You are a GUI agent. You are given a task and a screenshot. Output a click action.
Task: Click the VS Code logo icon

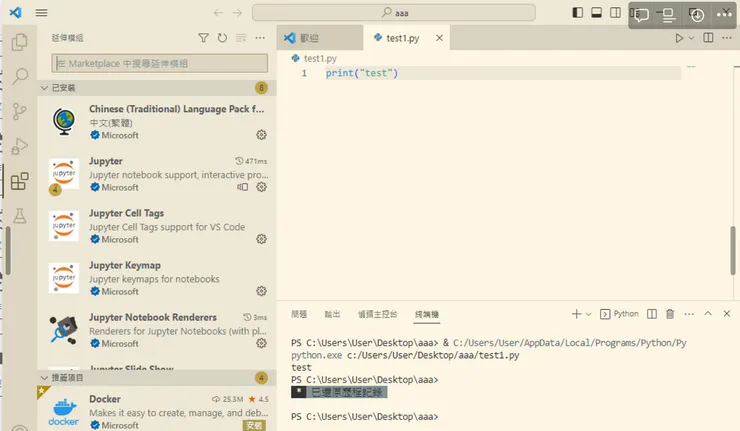point(16,12)
